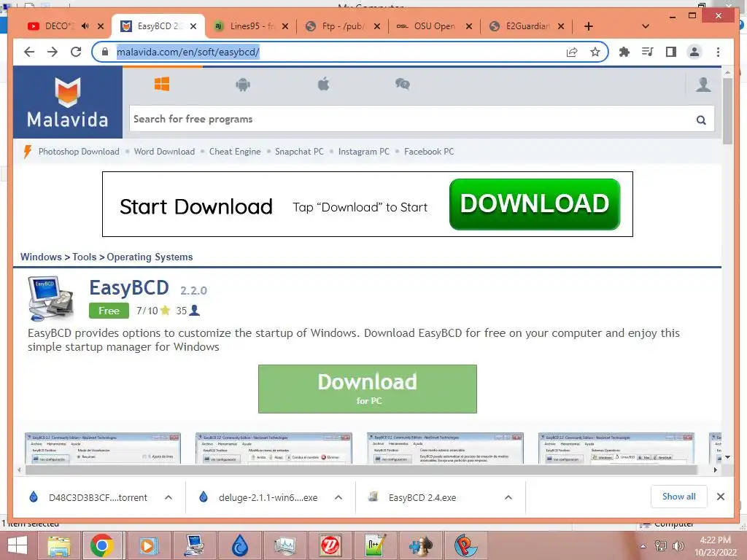The image size is (747, 560).
Task: Expand the D48C3D3B3CF torrent download options
Action: [169, 497]
